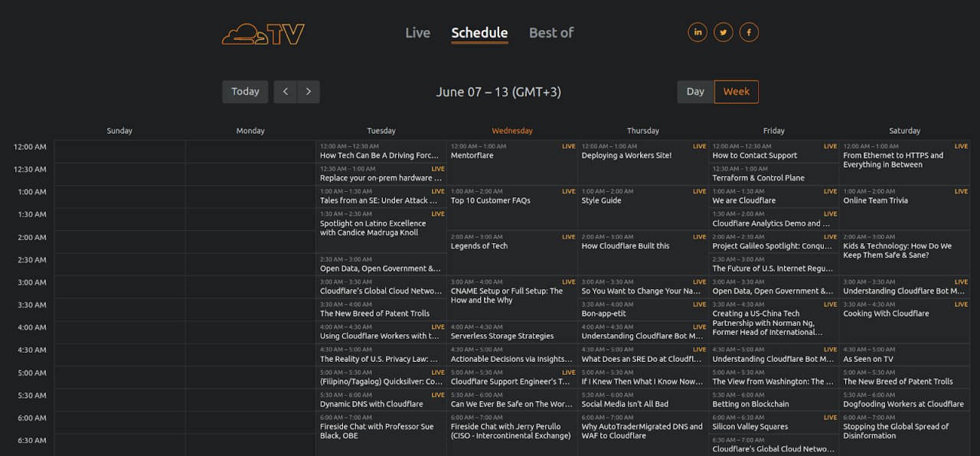Viewport: 980px width, 456px height.
Task: Open Fireside Chat with Jerry Perullo
Action: click(511, 434)
